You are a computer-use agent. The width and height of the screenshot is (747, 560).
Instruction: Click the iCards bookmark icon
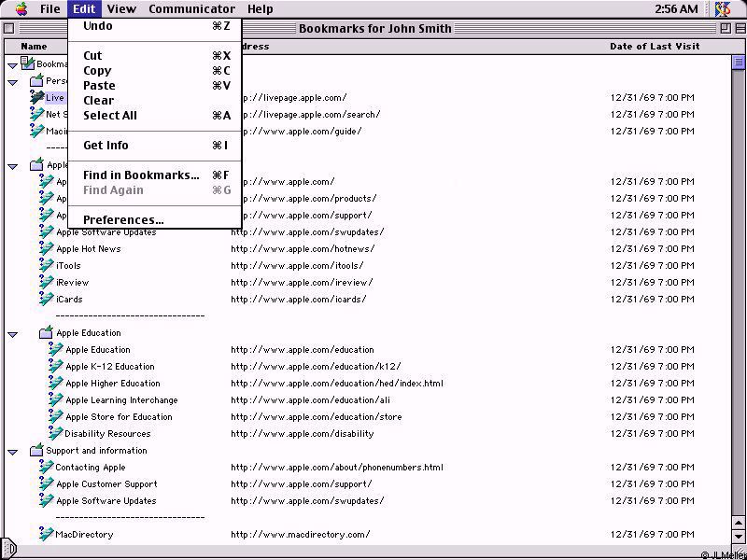pyautogui.click(x=47, y=300)
